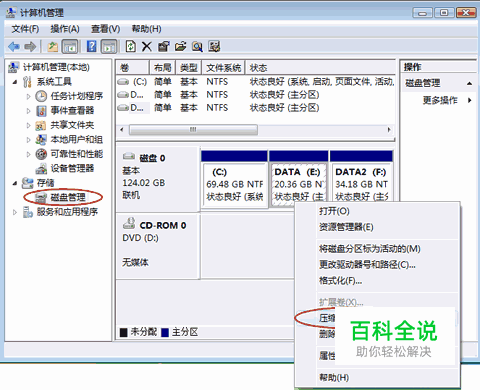Click the CD-ROM 0 drive icon
This screenshot has height=390, width=480.
[x=129, y=223]
